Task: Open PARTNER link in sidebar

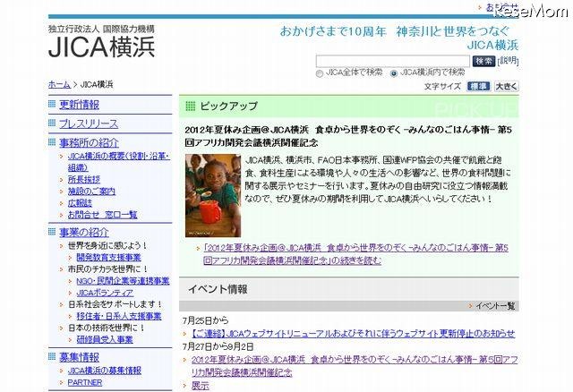Action: click(85, 382)
